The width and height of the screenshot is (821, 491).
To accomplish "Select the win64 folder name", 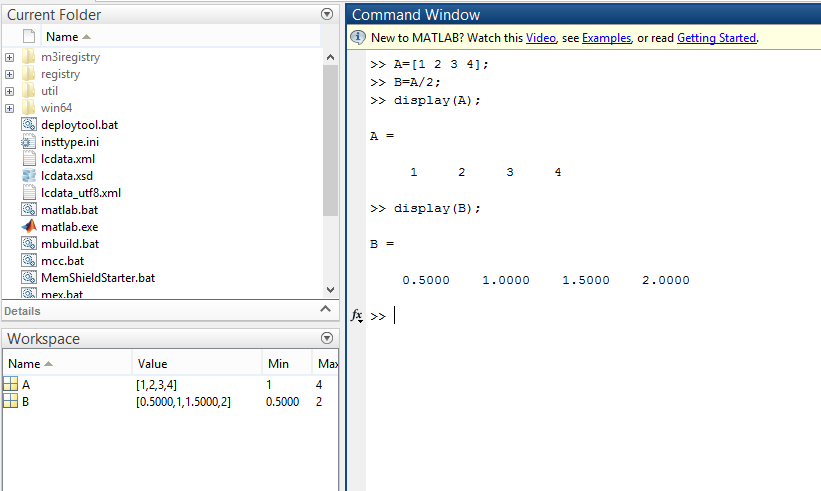I will [x=57, y=108].
